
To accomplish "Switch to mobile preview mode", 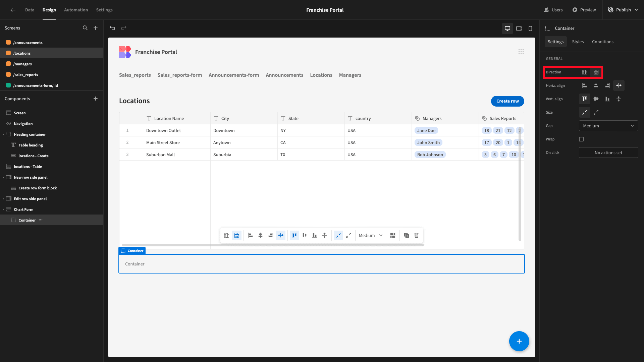I will (x=530, y=28).
